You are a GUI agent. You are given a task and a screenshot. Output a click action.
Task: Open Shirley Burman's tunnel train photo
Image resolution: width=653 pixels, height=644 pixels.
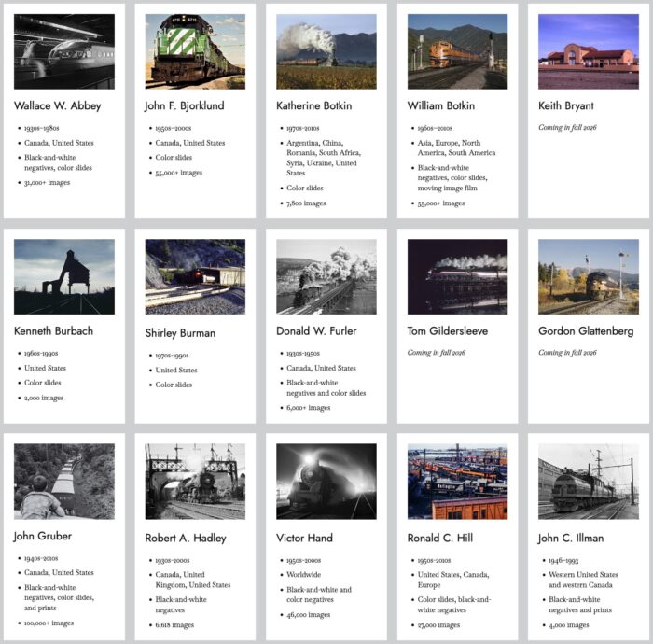tap(195, 276)
